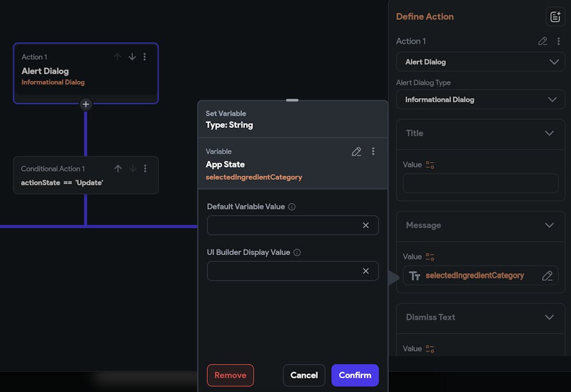Click the Tt text type icon in Message value
Screen dimensions: 571x392
pyautogui.click(x=415, y=276)
